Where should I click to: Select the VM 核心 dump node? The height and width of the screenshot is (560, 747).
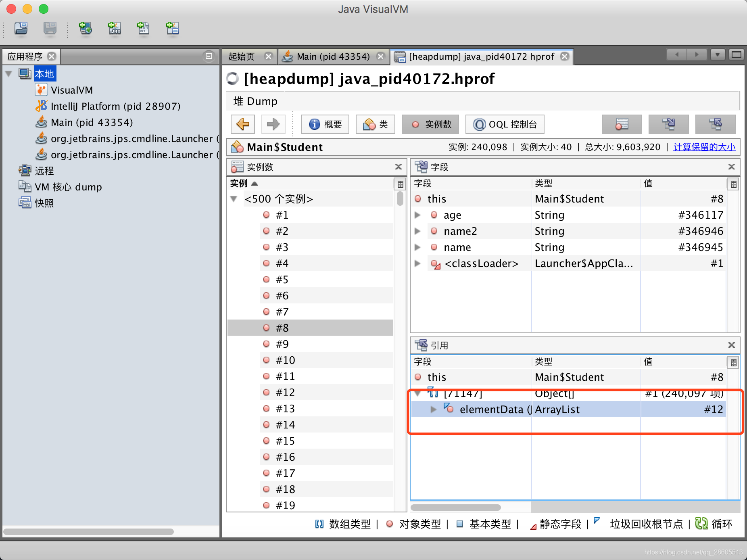(68, 187)
